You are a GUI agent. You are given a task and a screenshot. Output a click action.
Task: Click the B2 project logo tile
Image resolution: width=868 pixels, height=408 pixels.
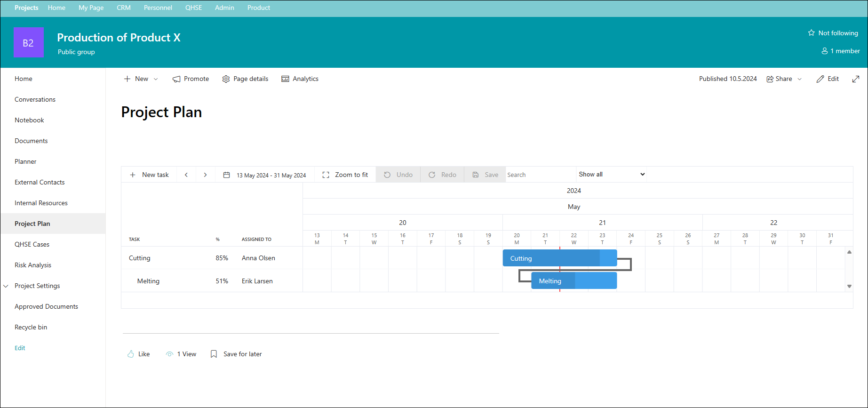click(x=29, y=42)
